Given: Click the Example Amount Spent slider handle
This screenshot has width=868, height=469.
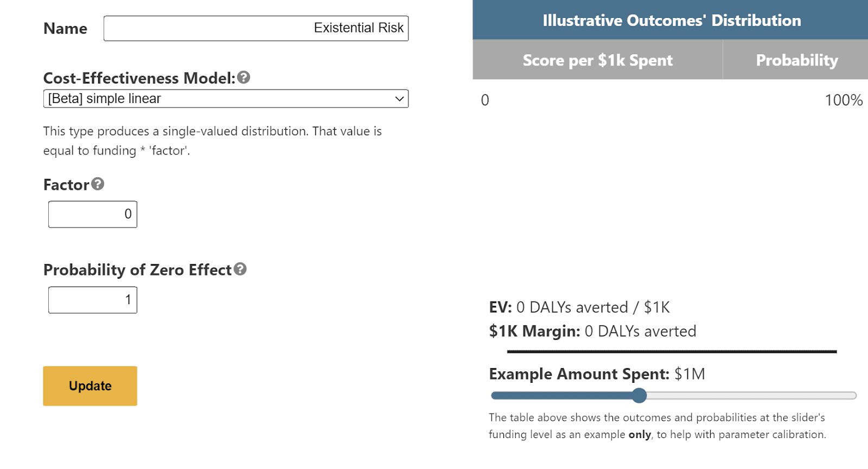Looking at the screenshot, I should coord(640,396).
